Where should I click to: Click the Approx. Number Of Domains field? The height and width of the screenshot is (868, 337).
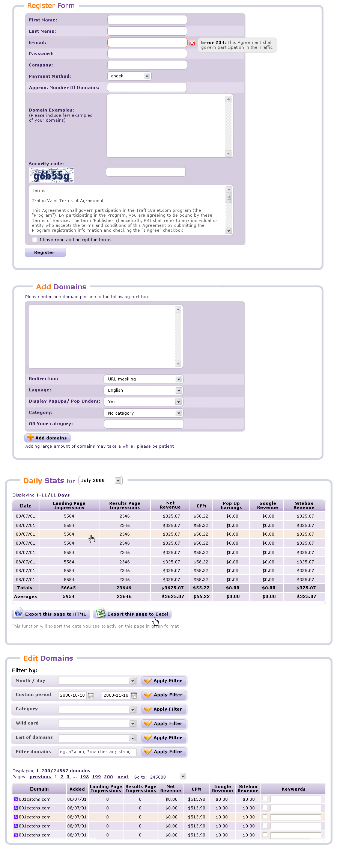coord(147,88)
